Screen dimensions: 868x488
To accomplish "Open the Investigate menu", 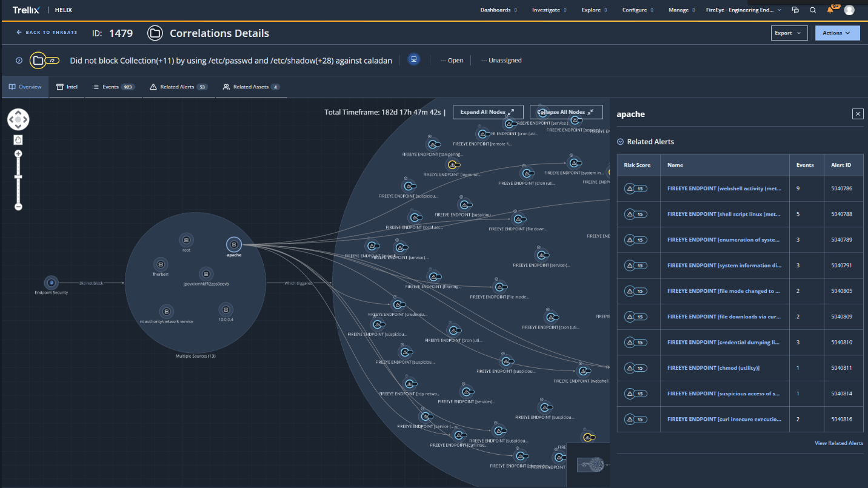I will (x=549, y=10).
